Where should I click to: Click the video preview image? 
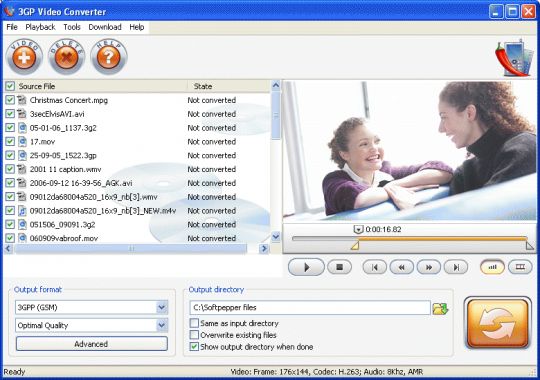tap(409, 151)
